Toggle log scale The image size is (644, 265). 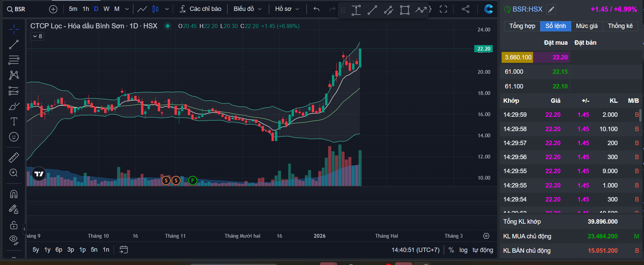pyautogui.click(x=463, y=250)
